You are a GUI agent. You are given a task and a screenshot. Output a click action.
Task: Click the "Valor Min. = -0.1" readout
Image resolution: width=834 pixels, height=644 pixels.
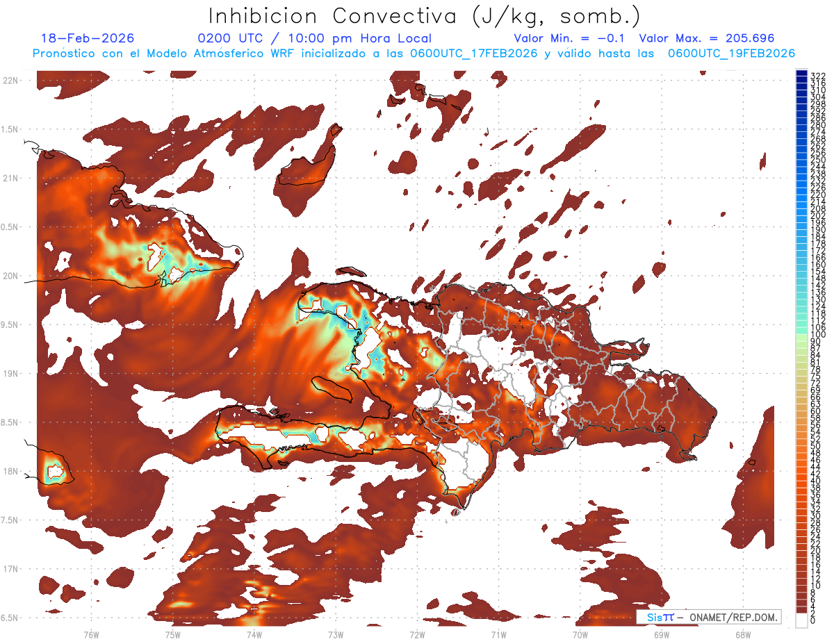point(569,39)
